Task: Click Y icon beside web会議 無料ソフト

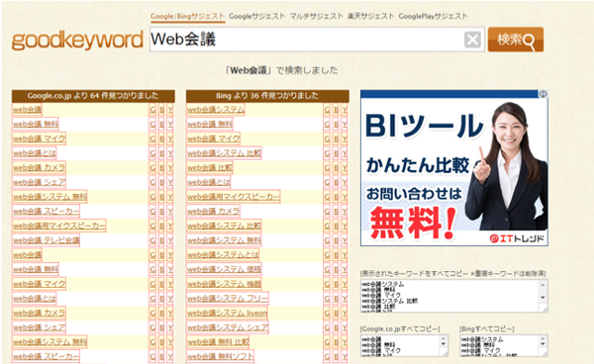Action: click(x=345, y=356)
